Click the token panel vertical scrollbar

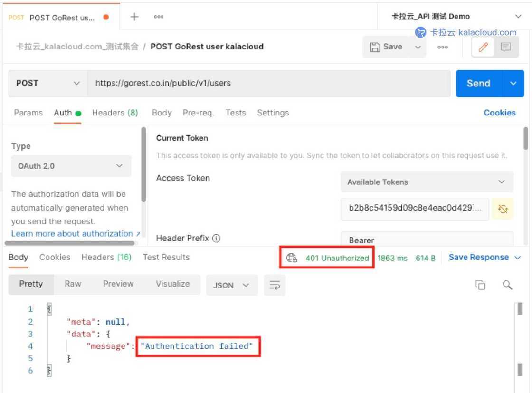(525, 138)
